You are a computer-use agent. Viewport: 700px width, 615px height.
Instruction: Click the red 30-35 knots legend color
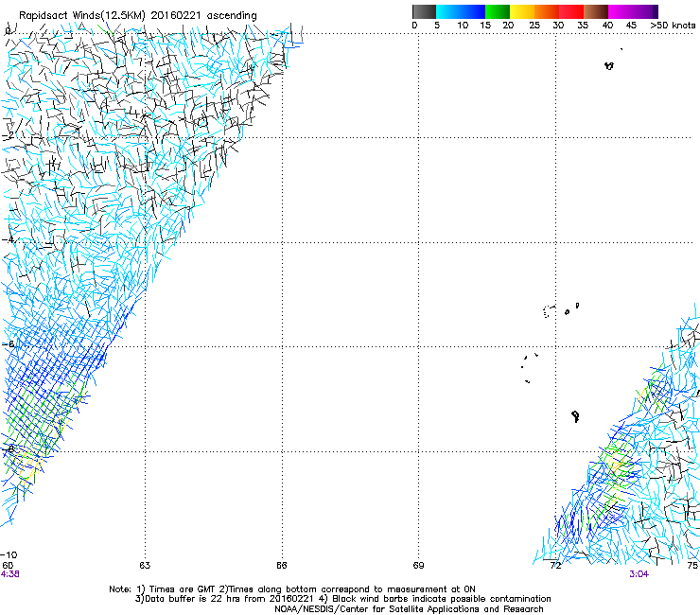tap(571, 11)
